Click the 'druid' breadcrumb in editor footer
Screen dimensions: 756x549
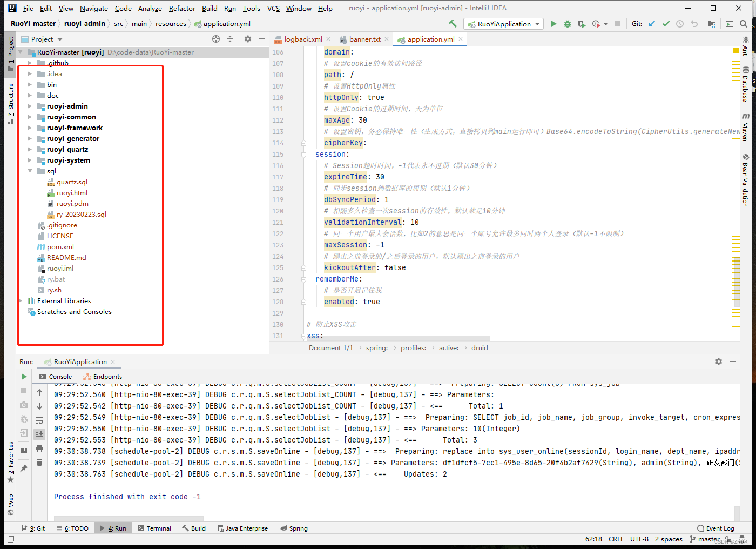[x=480, y=347]
